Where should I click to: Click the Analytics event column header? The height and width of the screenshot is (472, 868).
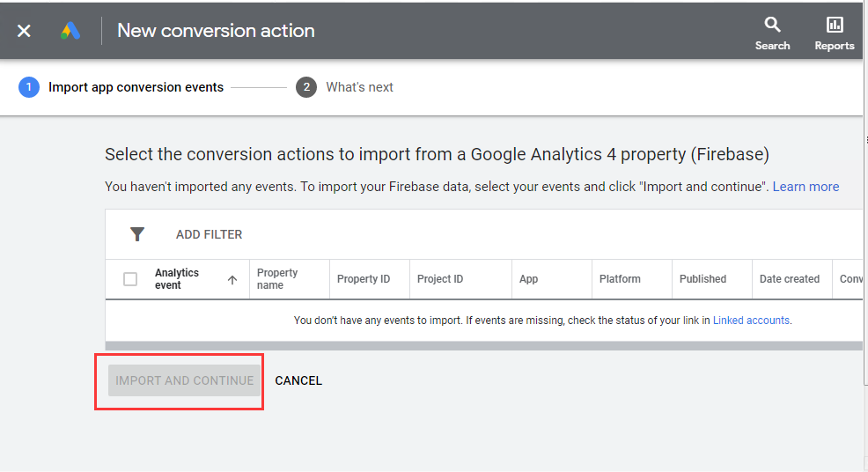(177, 279)
